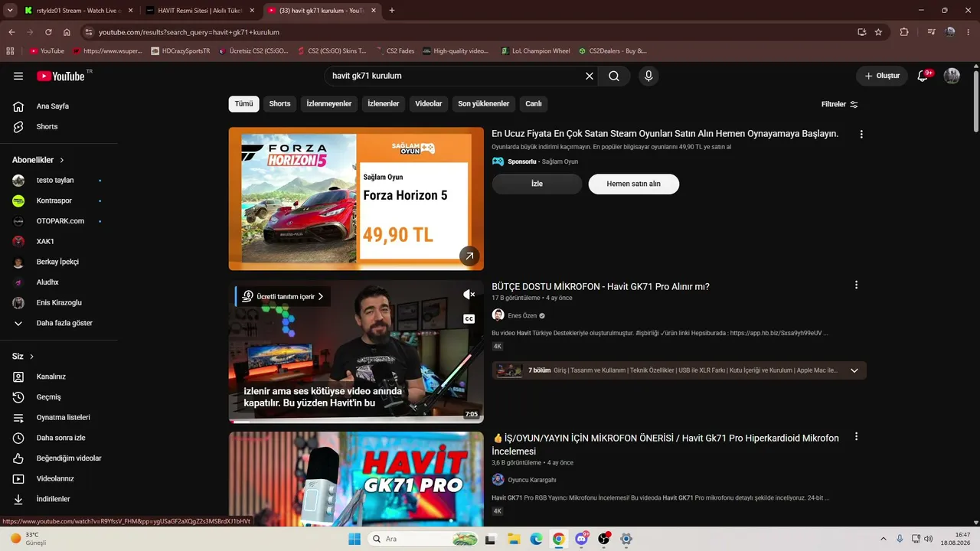Click the preview video progress bar
The height and width of the screenshot is (551, 980).
[x=356, y=422]
